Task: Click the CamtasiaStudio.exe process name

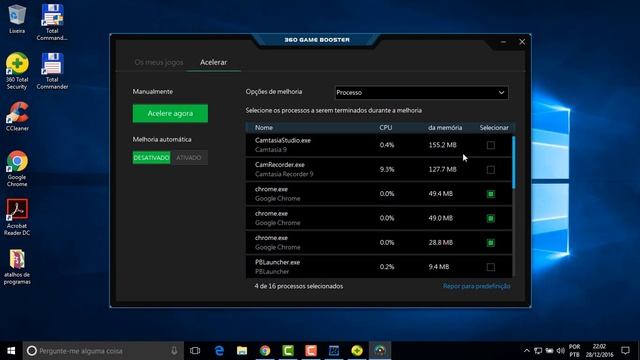Action: [x=282, y=140]
